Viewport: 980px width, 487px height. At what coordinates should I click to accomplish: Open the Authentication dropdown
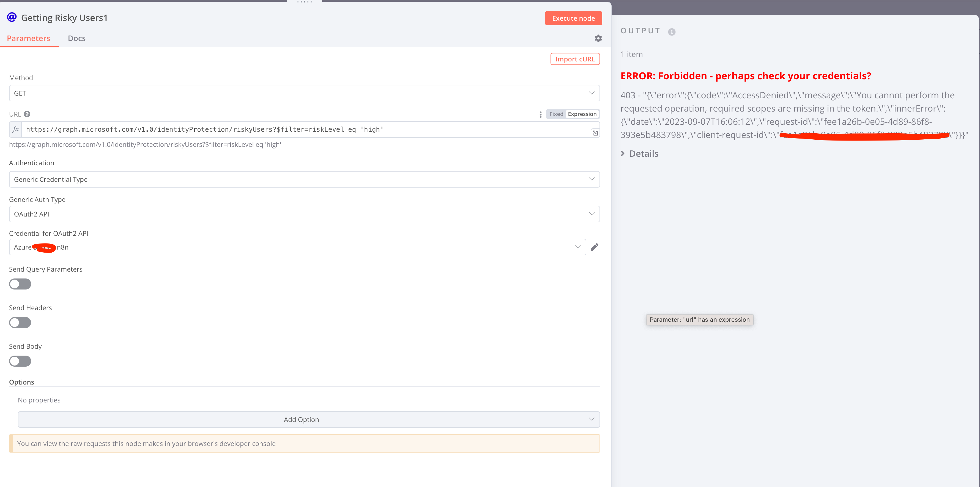coord(304,179)
